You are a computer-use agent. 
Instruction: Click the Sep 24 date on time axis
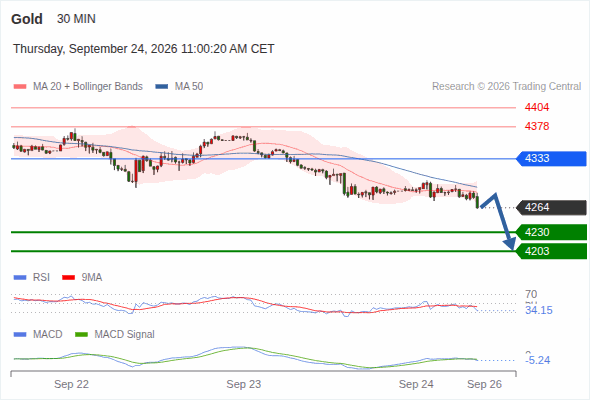coord(416,384)
